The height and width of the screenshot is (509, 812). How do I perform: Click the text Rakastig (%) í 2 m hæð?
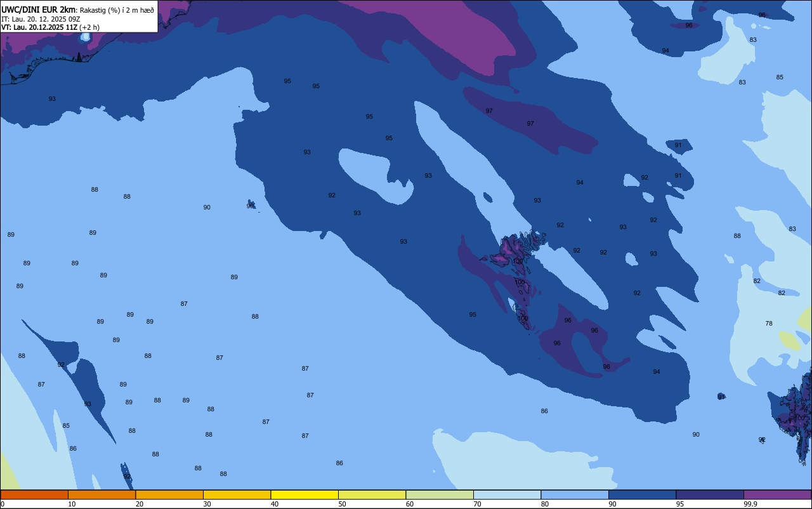(117, 10)
